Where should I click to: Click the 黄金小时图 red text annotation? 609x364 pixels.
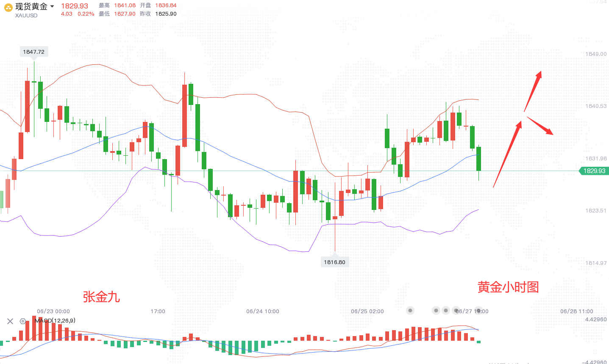pos(508,287)
